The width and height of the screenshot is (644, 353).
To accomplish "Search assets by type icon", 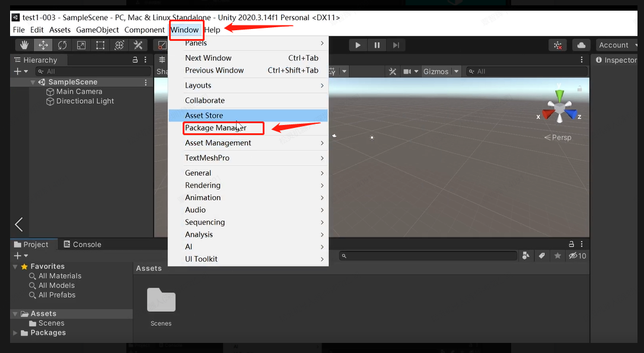I will click(x=526, y=256).
